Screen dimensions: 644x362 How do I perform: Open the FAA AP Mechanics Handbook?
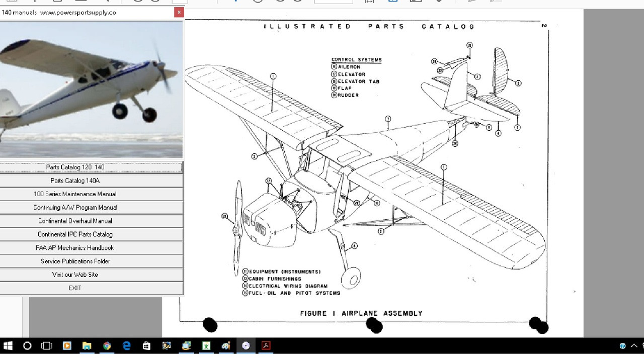[91, 248]
